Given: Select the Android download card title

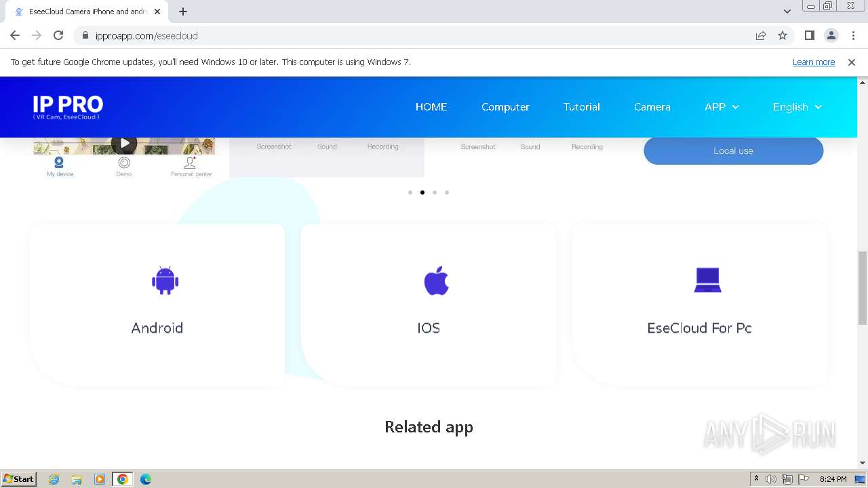Looking at the screenshot, I should coord(157,328).
